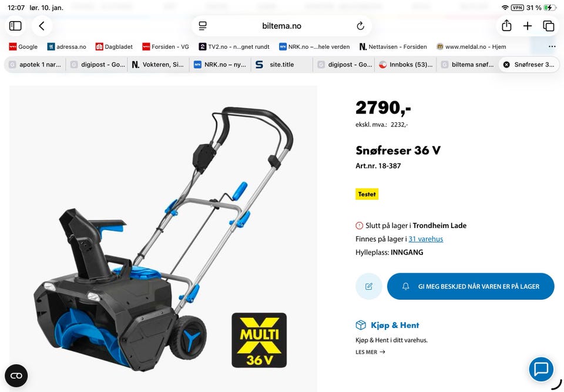Screen dimensions: 564x392
Task: Click the biltema.no address field
Action: tap(281, 26)
